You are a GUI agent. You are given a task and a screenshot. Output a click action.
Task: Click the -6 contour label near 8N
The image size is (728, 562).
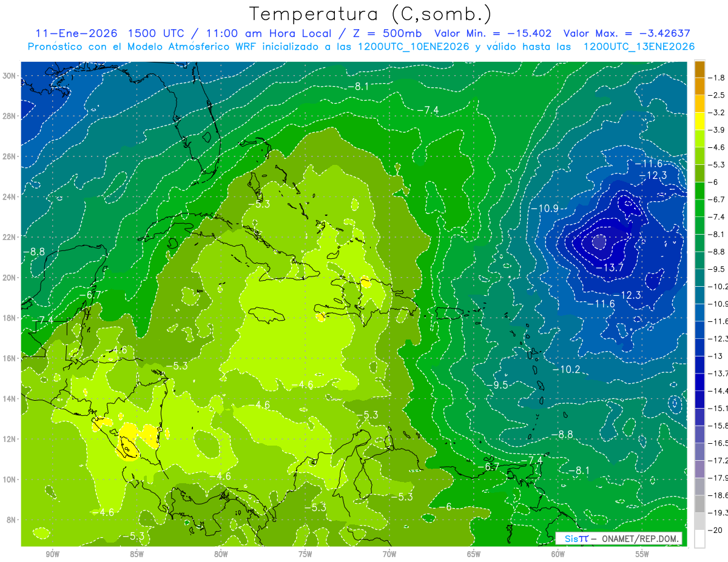click(445, 507)
